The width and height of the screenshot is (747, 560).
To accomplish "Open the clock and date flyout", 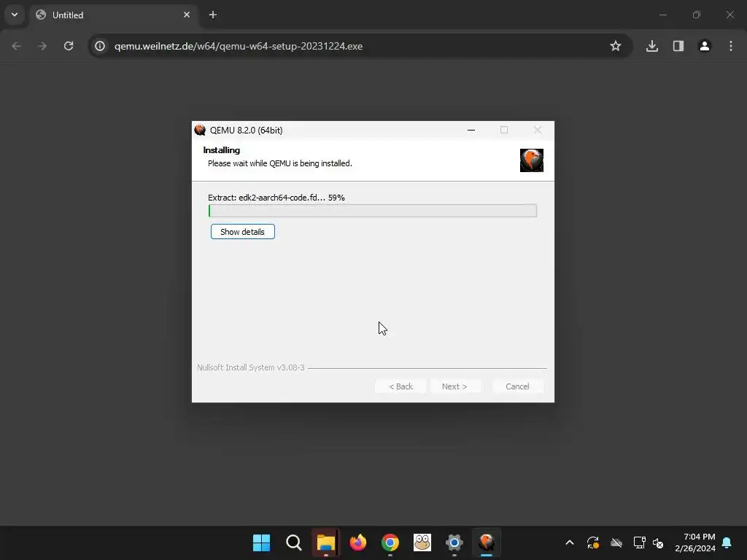I will (x=695, y=542).
